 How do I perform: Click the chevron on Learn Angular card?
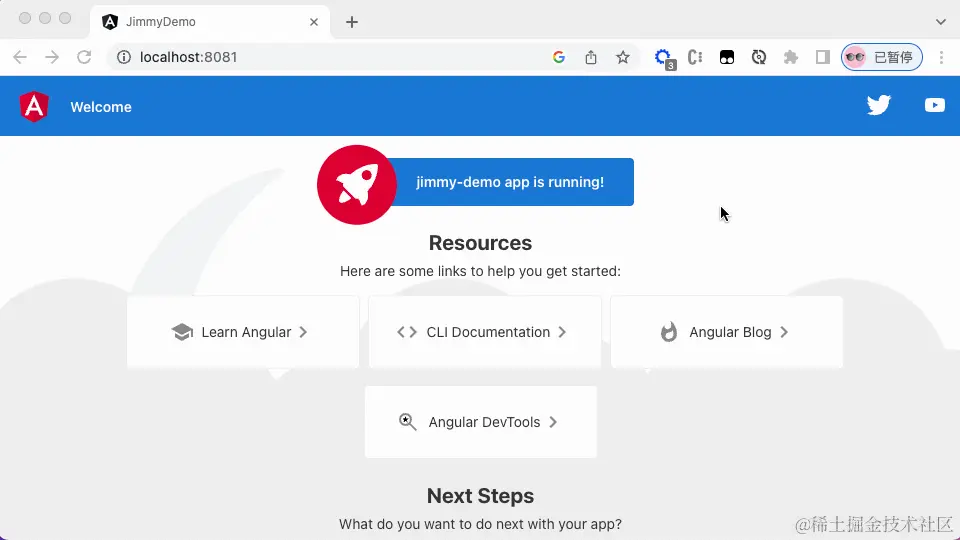(303, 332)
